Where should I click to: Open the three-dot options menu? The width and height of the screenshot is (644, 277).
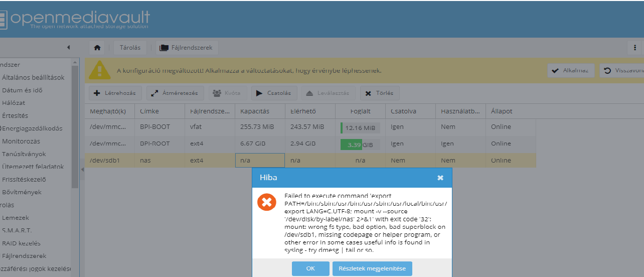coord(635,48)
